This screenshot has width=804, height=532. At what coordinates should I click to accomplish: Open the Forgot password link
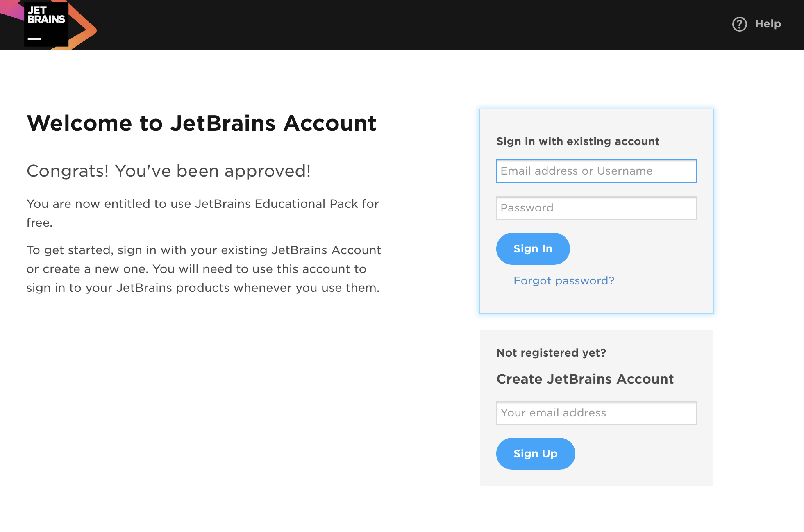click(564, 280)
